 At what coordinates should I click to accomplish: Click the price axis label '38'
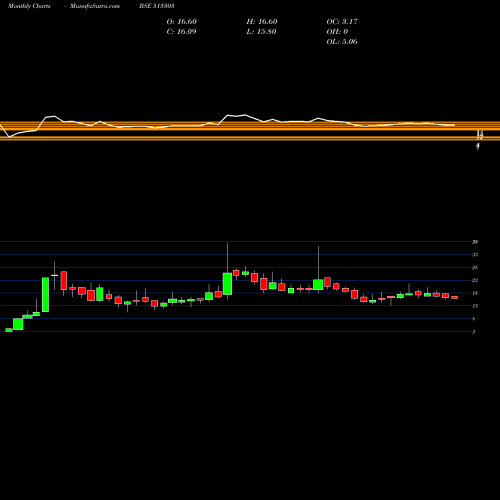[x=475, y=242]
